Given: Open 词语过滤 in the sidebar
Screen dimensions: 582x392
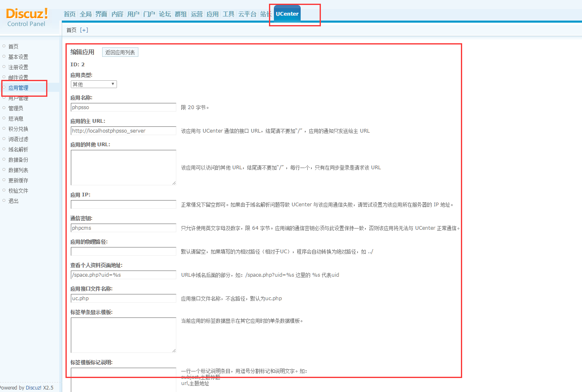Looking at the screenshot, I should pos(18,139).
